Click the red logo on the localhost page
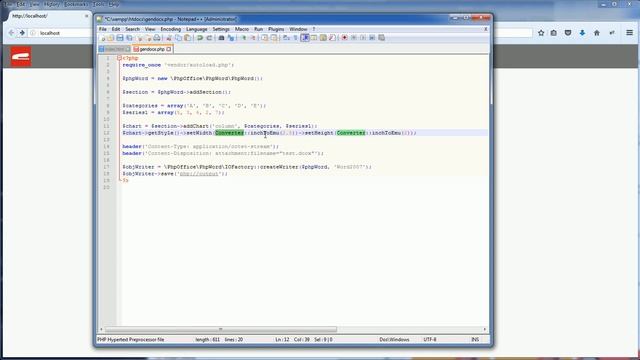The image size is (640, 360). pyautogui.click(x=21, y=56)
